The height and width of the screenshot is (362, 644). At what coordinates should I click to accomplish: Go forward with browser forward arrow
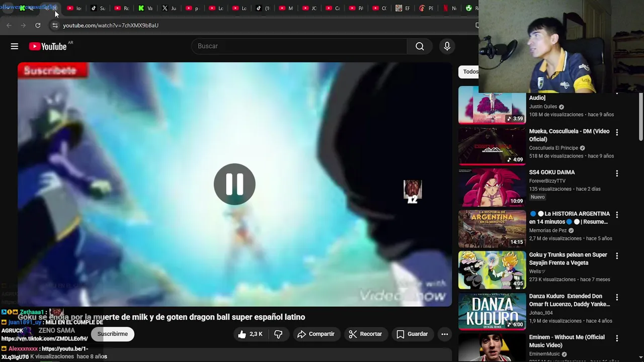tap(23, 25)
